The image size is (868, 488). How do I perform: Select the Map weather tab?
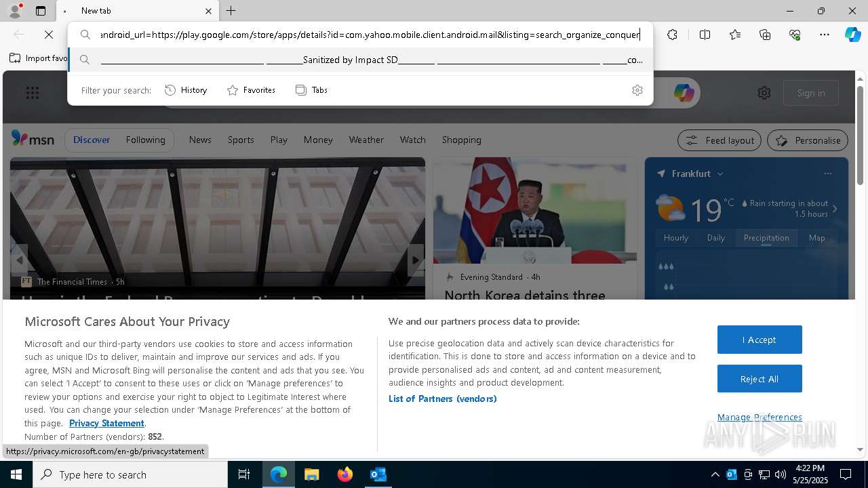click(x=816, y=238)
